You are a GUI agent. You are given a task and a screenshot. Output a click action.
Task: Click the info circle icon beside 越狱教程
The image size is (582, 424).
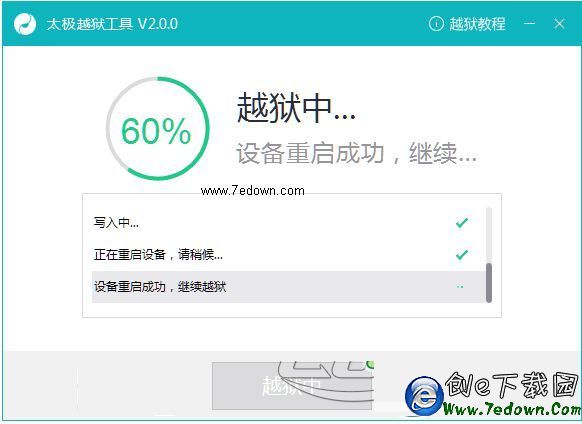pyautogui.click(x=436, y=24)
